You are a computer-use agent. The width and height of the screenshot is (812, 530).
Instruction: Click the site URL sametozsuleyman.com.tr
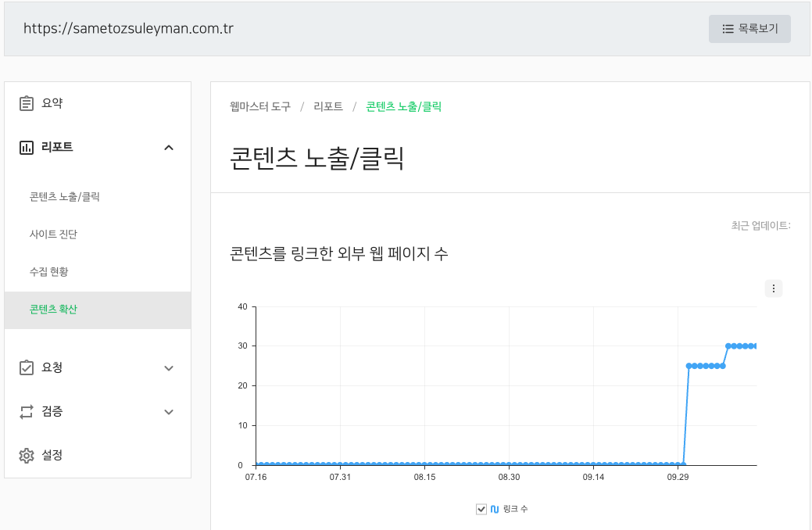coord(128,28)
